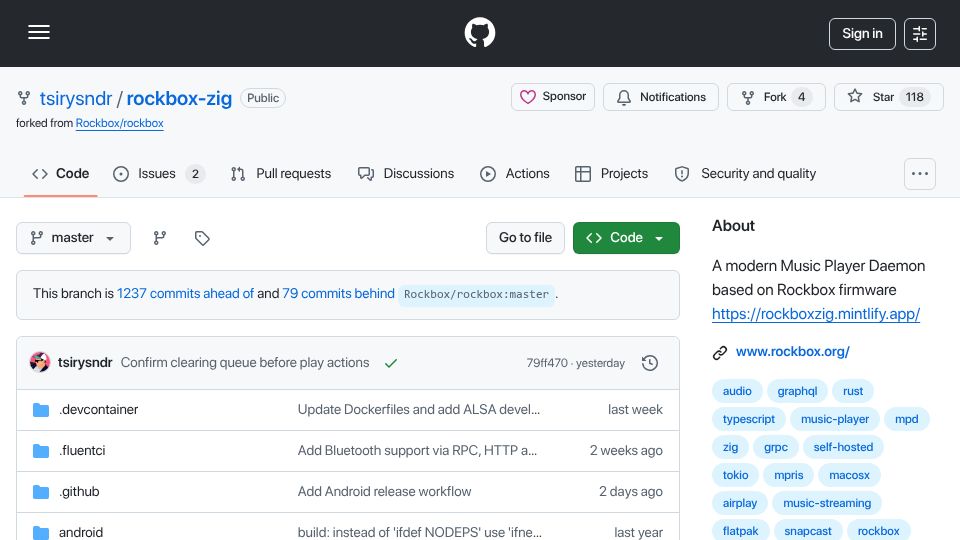This screenshot has height=540, width=960.
Task: Open the Discussions tab
Action: point(406,174)
